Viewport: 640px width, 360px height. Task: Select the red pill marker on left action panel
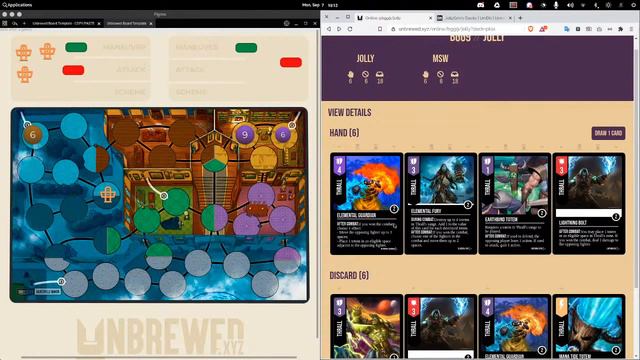pos(73,70)
